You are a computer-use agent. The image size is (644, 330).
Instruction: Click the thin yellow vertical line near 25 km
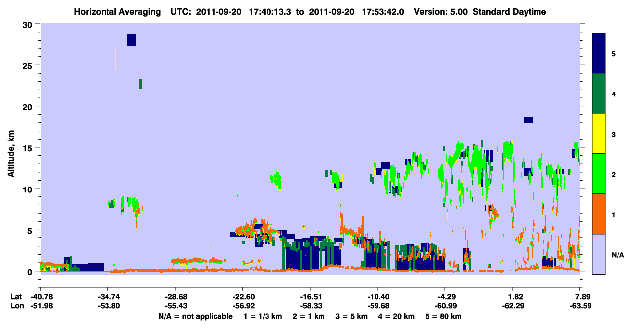pos(116,59)
